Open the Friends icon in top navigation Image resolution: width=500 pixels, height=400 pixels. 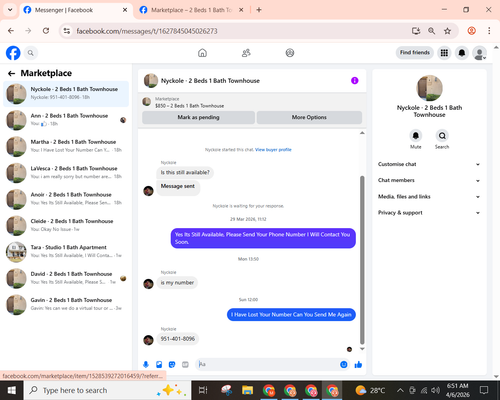click(246, 53)
